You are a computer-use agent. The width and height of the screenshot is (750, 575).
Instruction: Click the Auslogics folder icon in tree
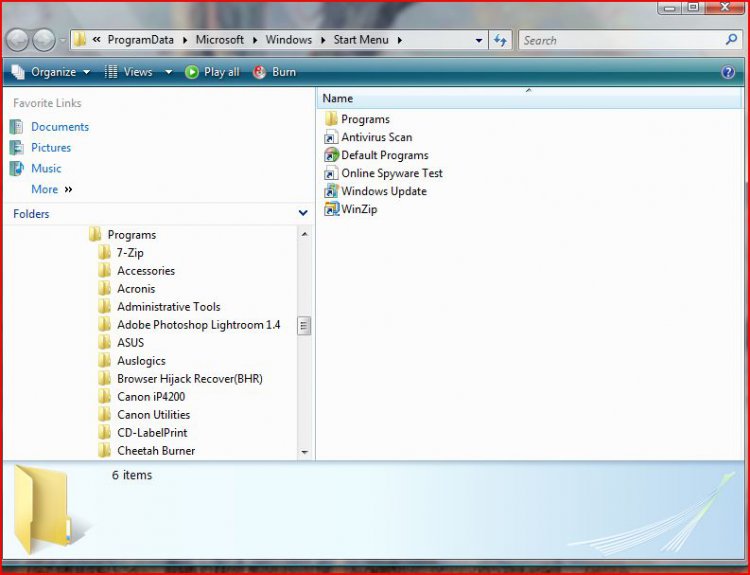point(104,361)
